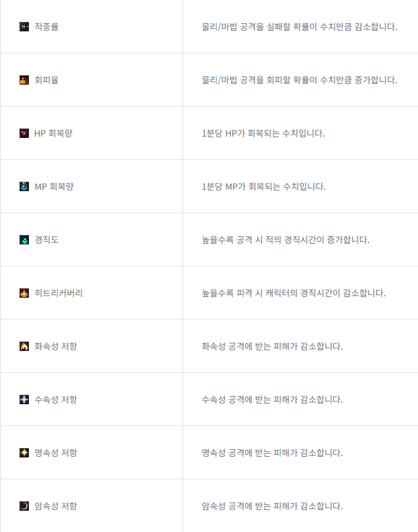Click the 화속성 저항 stat name

[x=56, y=346]
